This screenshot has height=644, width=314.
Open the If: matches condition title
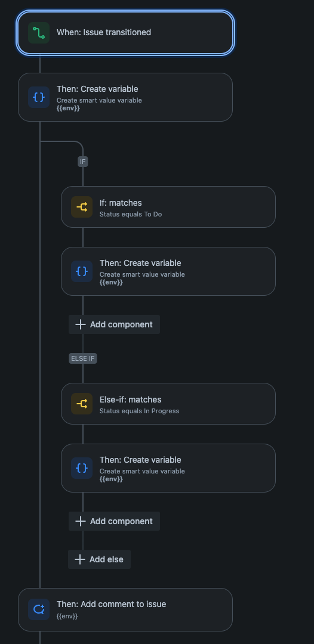click(121, 203)
